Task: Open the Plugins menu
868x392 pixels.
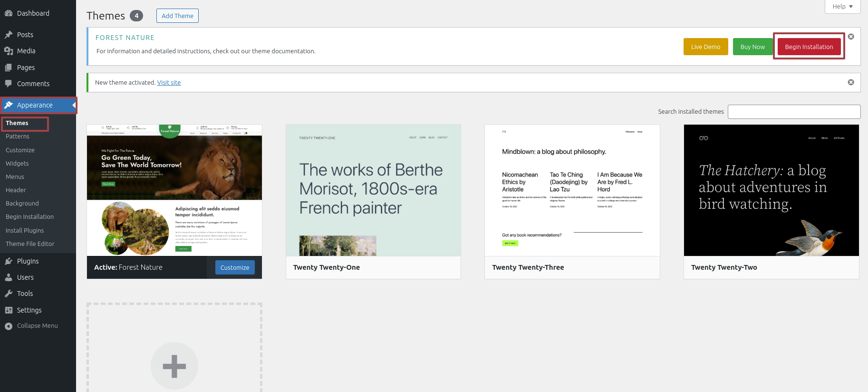Action: [38, 261]
